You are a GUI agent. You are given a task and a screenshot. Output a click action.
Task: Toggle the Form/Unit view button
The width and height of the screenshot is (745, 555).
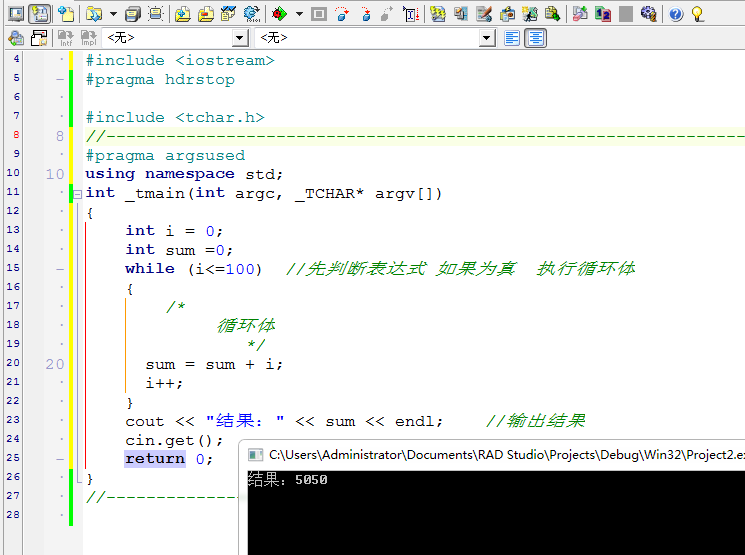[39, 14]
